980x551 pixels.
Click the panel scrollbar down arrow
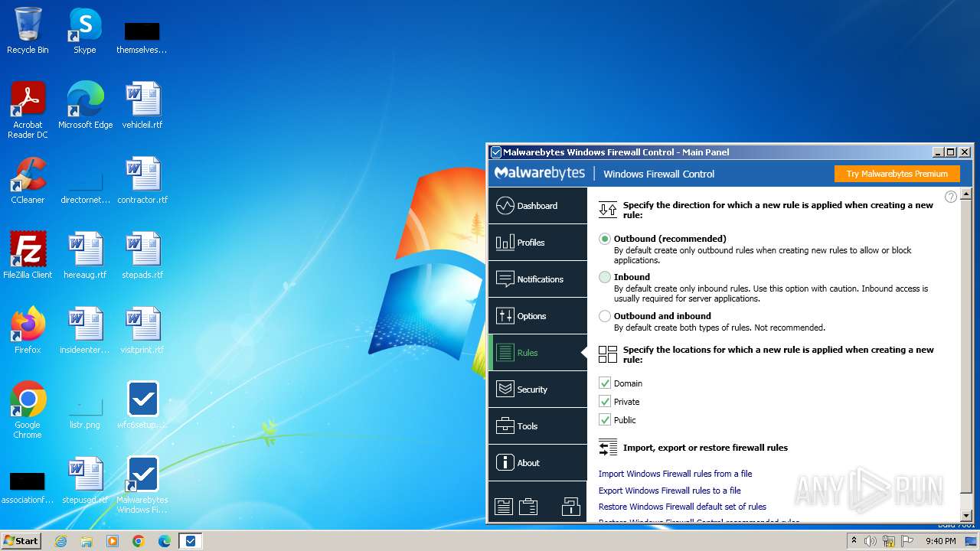pyautogui.click(x=966, y=517)
